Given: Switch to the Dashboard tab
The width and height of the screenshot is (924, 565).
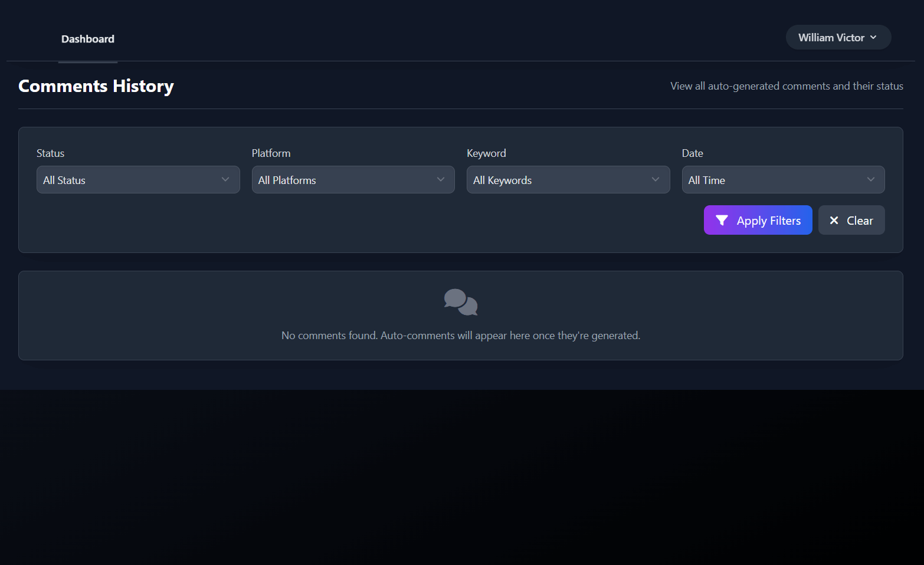Looking at the screenshot, I should pyautogui.click(x=88, y=39).
